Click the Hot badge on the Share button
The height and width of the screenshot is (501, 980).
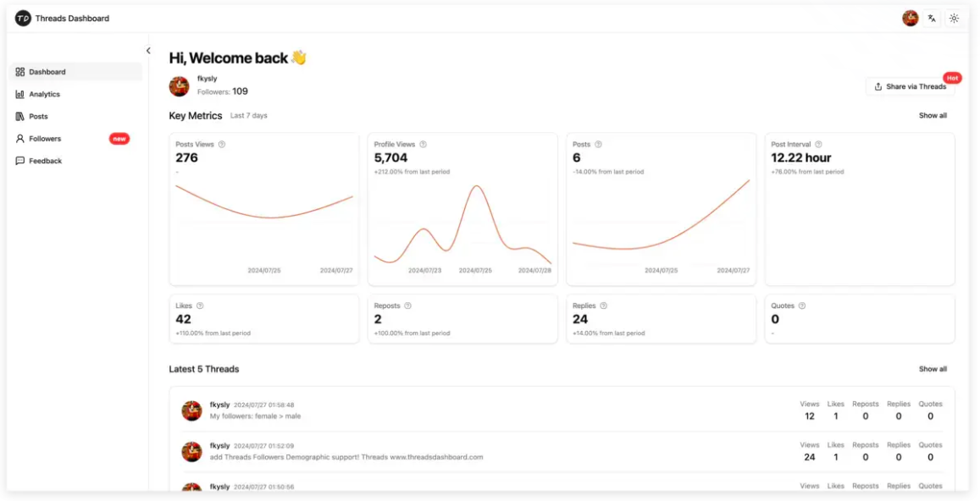[x=953, y=77]
